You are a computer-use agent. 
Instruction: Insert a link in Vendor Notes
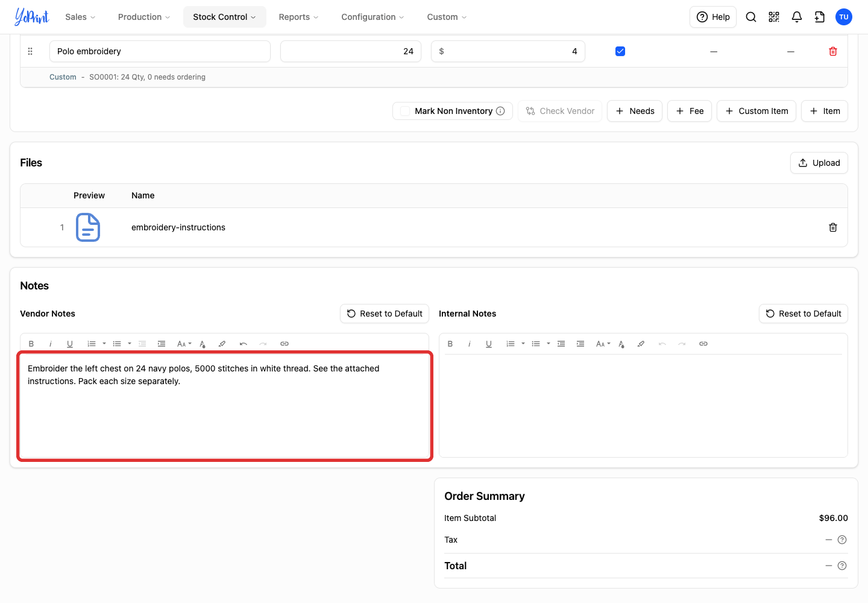tap(285, 344)
